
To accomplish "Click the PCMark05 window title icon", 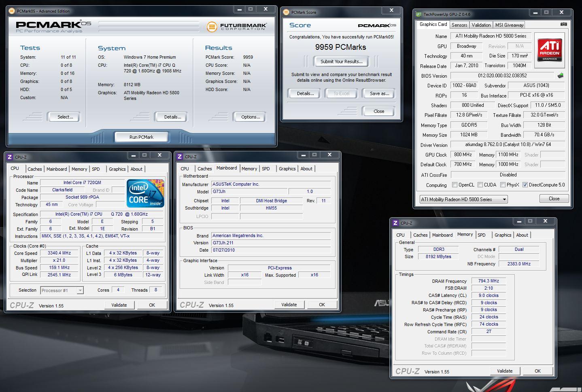I will coord(11,11).
